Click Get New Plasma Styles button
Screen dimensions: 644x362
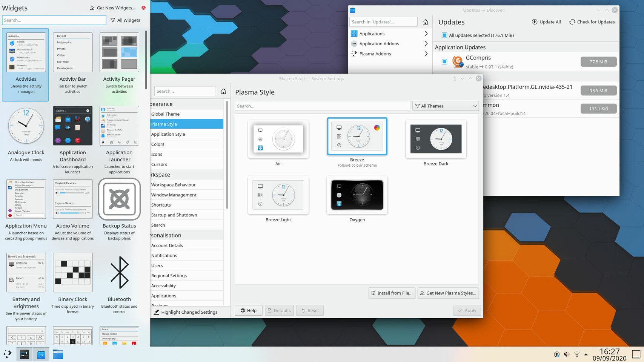[448, 293]
